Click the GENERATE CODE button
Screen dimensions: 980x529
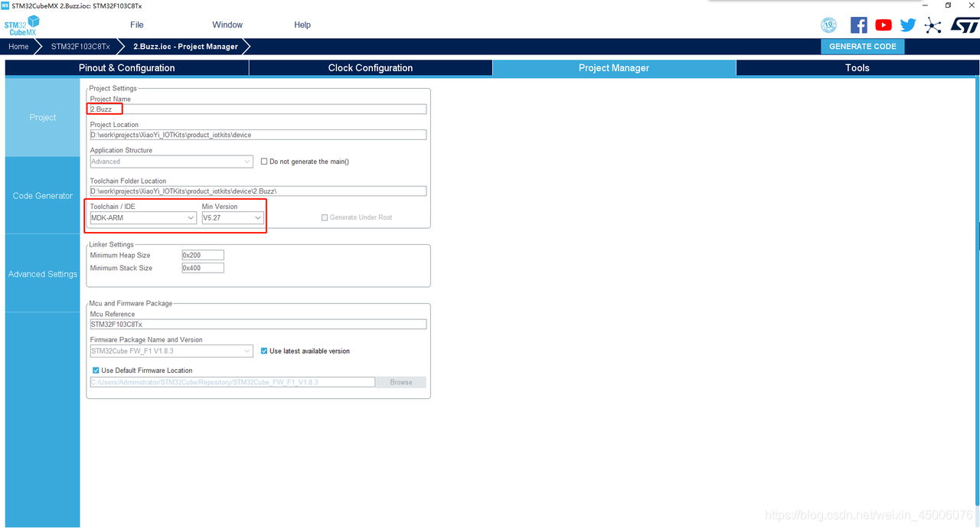(863, 47)
